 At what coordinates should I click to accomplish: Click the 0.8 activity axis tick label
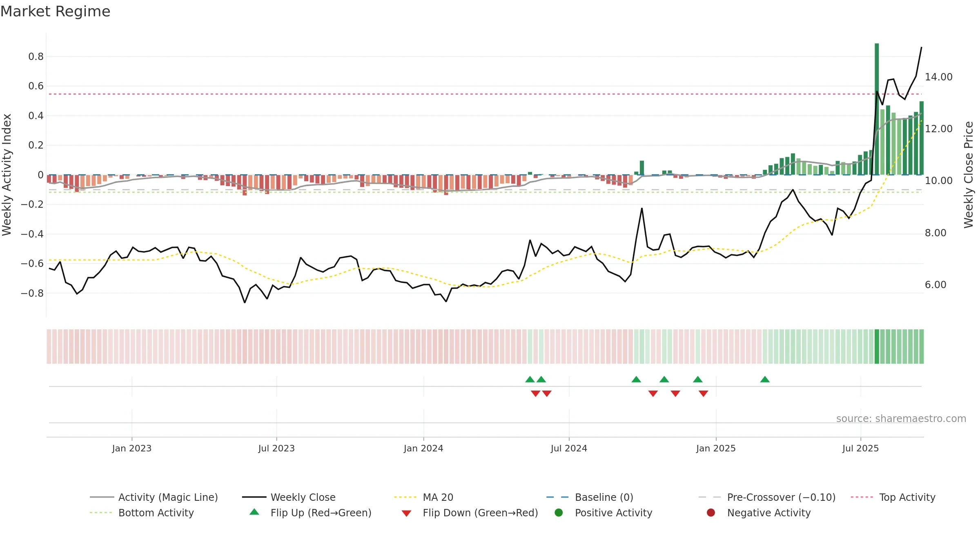tap(36, 56)
